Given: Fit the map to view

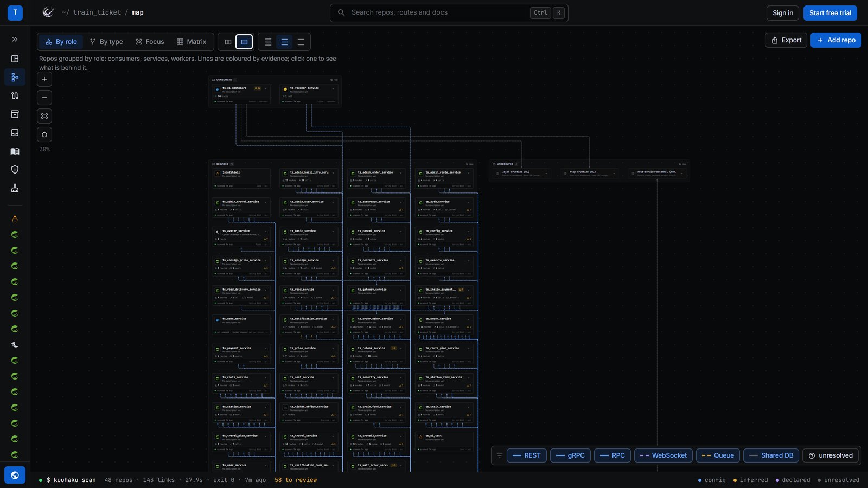Looking at the screenshot, I should 44,116.
